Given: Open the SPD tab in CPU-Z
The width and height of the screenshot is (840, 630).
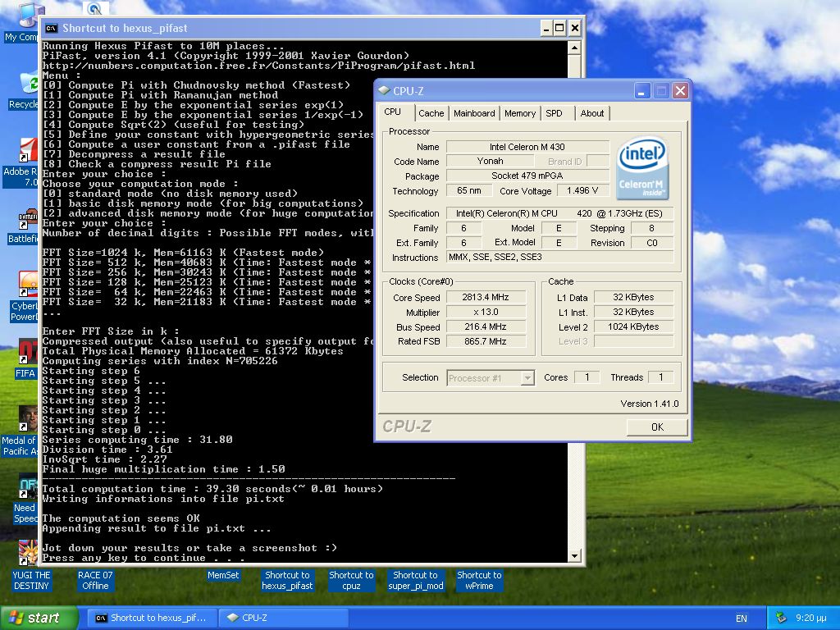Looking at the screenshot, I should (554, 113).
